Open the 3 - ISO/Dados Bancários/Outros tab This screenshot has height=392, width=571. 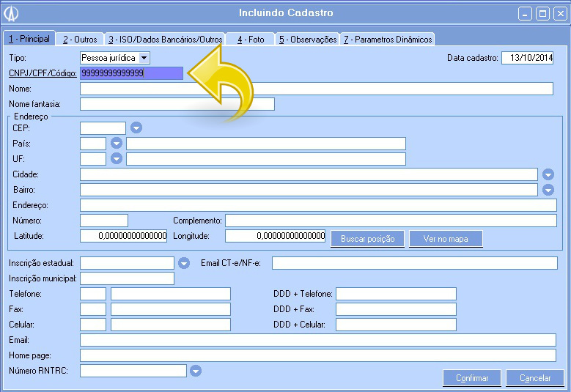165,39
